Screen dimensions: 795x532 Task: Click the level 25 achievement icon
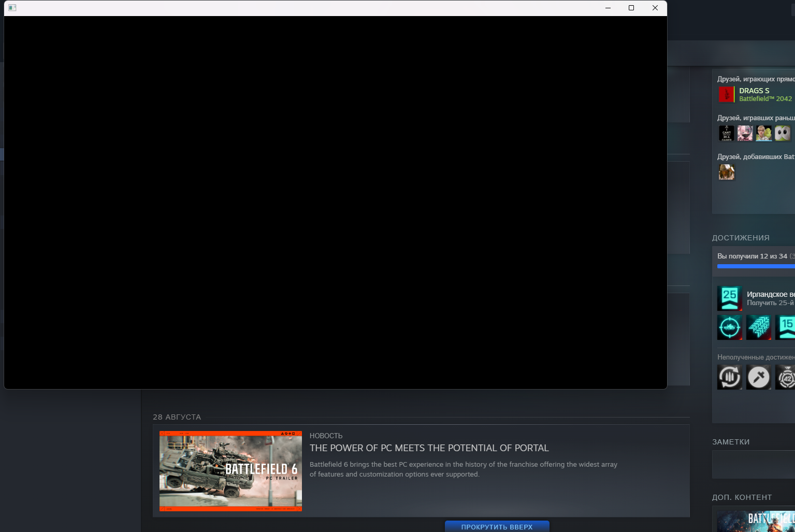pos(730,298)
